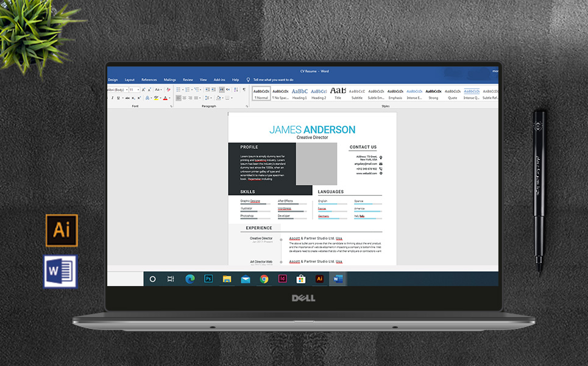Expand the Paragraph dialog launcher

247,106
